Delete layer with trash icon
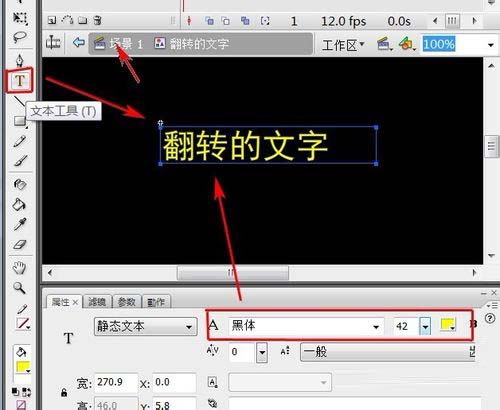The height and width of the screenshot is (410, 500). 97,21
